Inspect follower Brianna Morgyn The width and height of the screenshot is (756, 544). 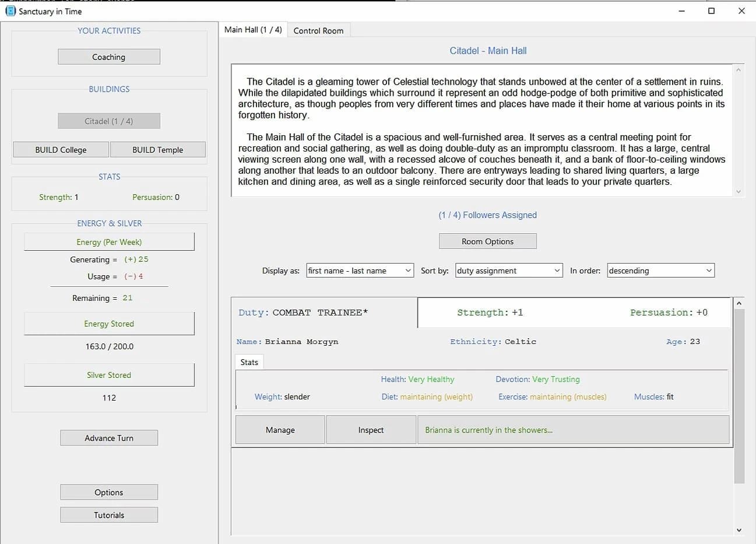tap(371, 430)
